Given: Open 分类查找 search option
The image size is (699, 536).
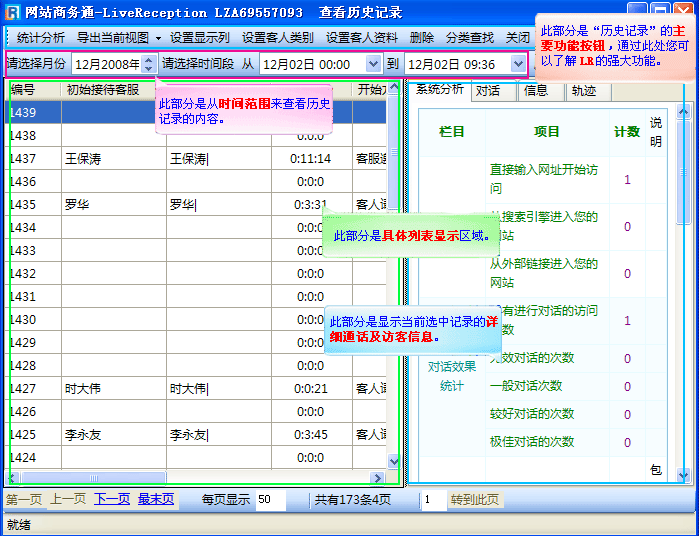Looking at the screenshot, I should 469,37.
